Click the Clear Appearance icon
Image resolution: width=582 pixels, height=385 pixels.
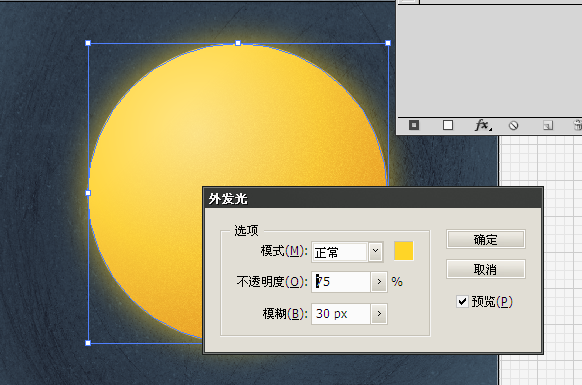click(513, 125)
